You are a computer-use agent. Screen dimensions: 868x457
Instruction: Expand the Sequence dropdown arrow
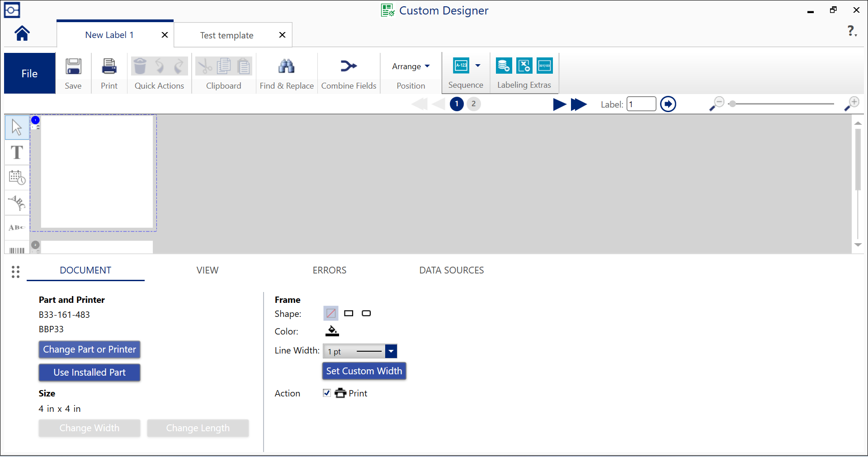(x=478, y=66)
